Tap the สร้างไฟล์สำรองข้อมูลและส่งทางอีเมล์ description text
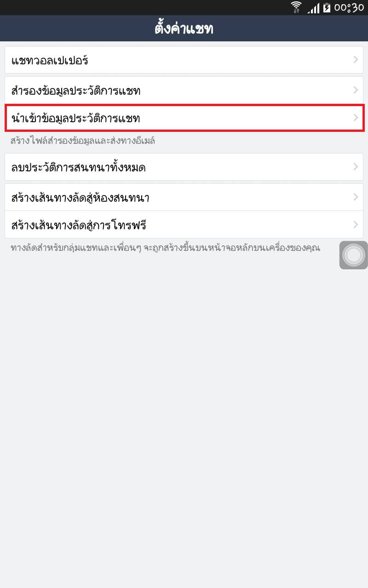368x588 pixels. point(83,141)
